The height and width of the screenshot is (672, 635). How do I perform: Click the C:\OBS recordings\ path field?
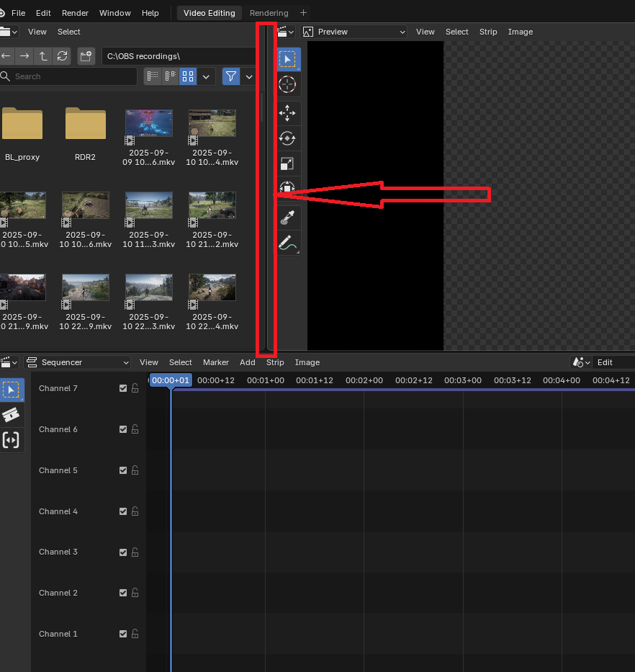180,56
